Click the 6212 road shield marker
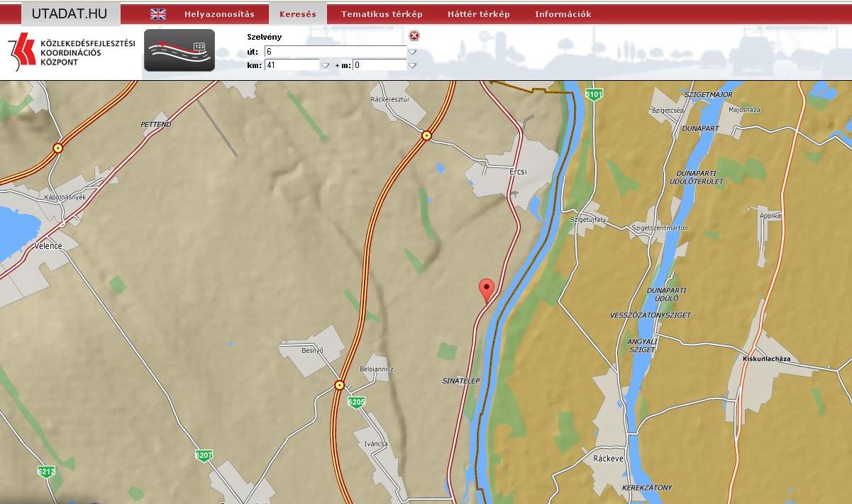The height and width of the screenshot is (504, 852). point(46,471)
